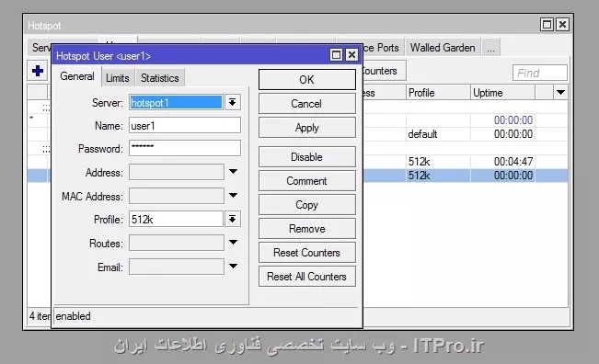Click the Comment button
The width and height of the screenshot is (599, 364).
tap(306, 181)
